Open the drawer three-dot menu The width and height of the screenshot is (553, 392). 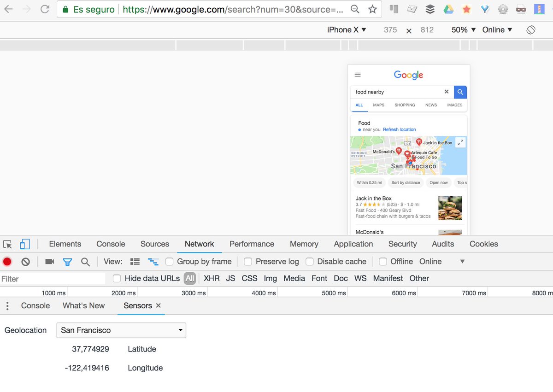[7, 306]
